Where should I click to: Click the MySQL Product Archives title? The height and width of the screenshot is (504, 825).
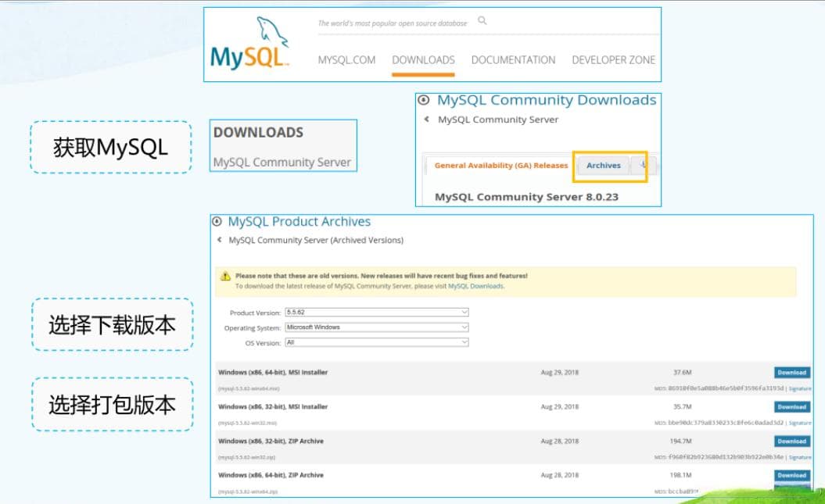pos(299,222)
